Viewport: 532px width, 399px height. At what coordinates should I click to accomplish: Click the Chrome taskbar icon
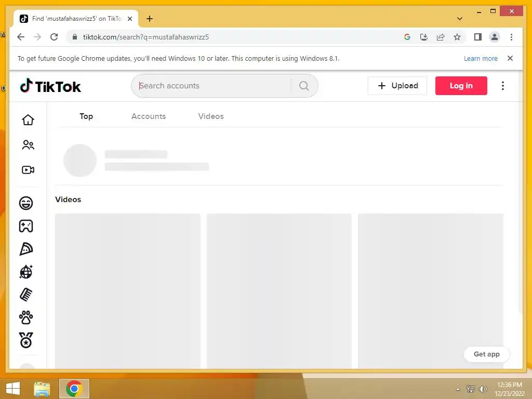(74, 389)
